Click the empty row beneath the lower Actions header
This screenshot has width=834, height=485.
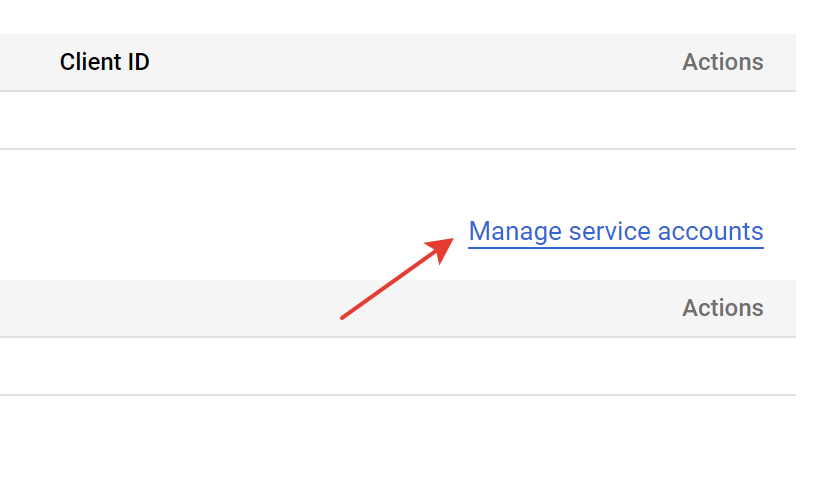pyautogui.click(x=398, y=366)
